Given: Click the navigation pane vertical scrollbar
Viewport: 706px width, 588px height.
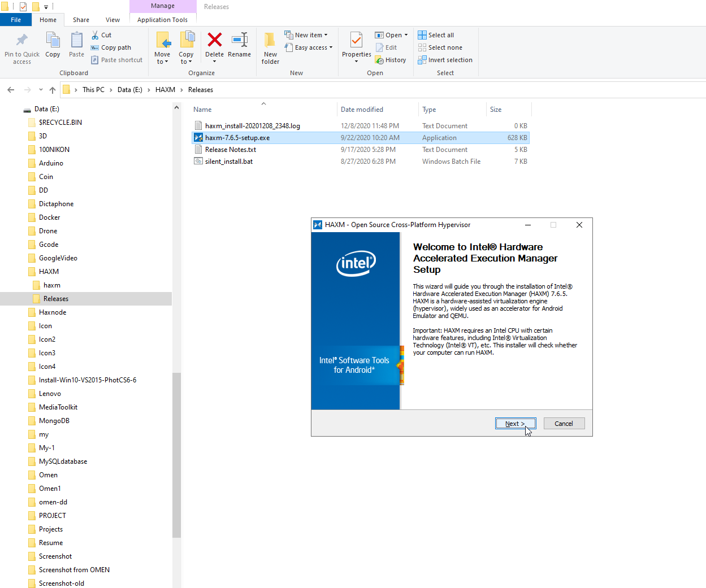Looking at the screenshot, I should [176, 455].
